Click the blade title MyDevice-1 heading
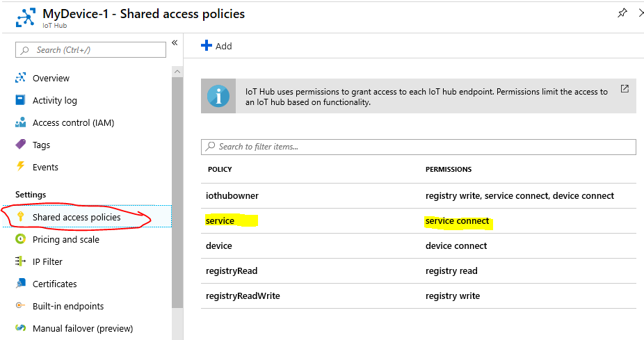The height and width of the screenshot is (340, 644). pyautogui.click(x=143, y=14)
